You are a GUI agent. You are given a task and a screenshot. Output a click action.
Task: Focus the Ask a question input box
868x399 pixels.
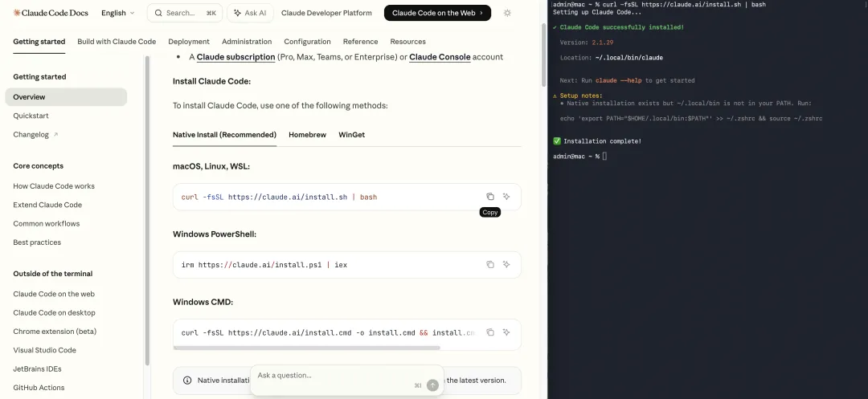click(x=330, y=376)
